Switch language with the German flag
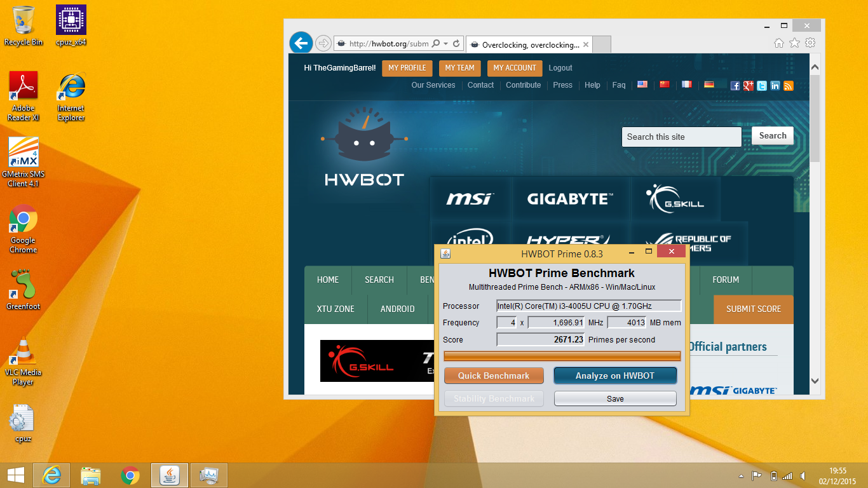The image size is (868, 488). 709,84
